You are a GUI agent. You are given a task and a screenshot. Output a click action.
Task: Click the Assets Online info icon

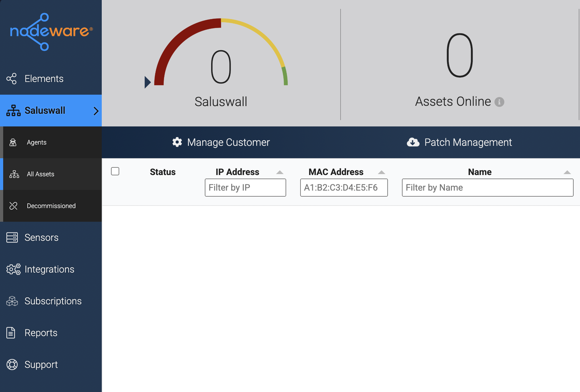coord(499,102)
